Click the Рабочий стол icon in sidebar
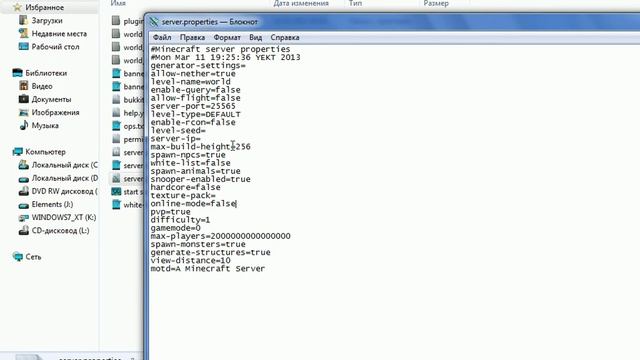Image resolution: width=640 pixels, height=360 pixels. pyautogui.click(x=23, y=47)
